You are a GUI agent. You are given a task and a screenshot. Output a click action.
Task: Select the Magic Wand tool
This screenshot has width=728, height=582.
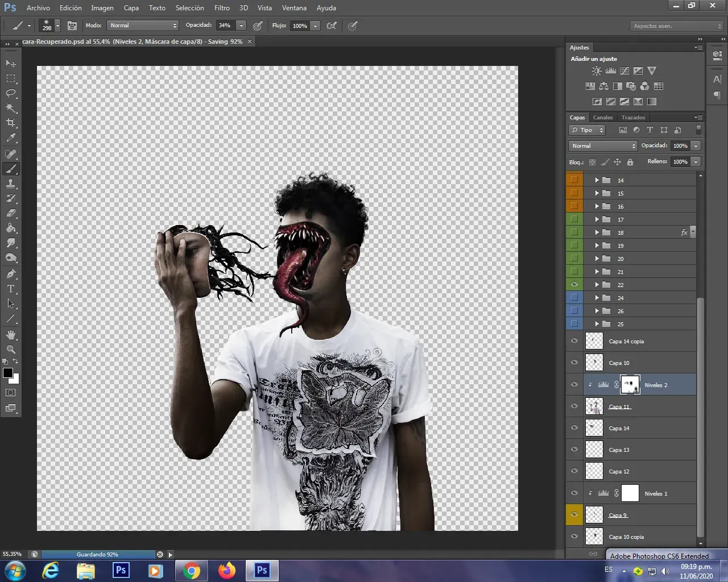coord(11,107)
